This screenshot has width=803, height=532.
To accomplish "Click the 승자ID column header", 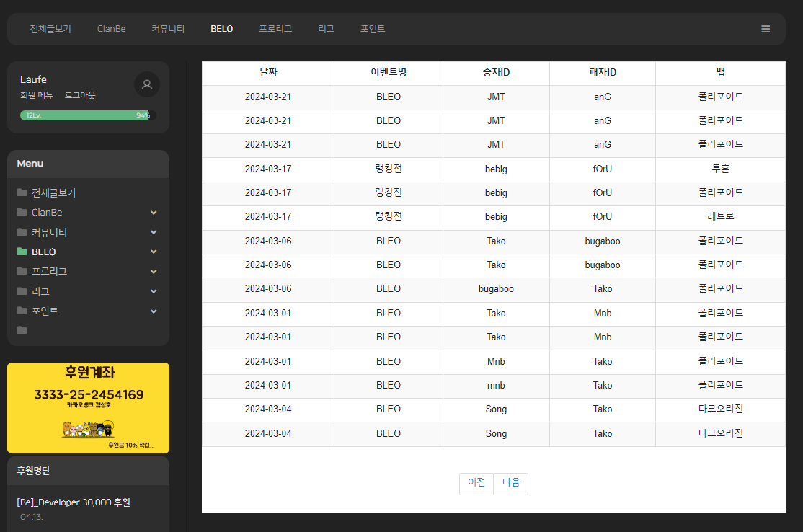I will point(496,73).
